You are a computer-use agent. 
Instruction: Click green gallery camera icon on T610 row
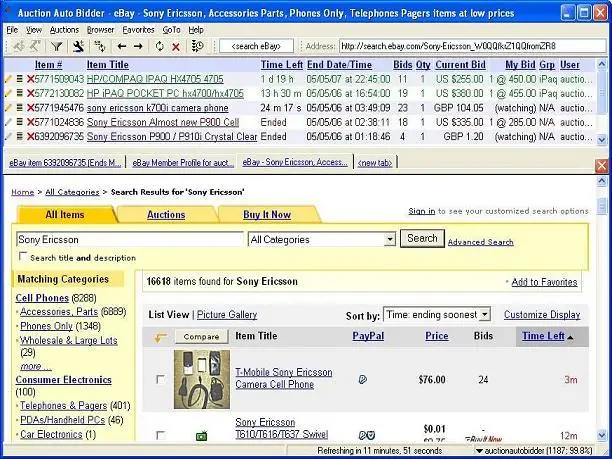(x=201, y=436)
